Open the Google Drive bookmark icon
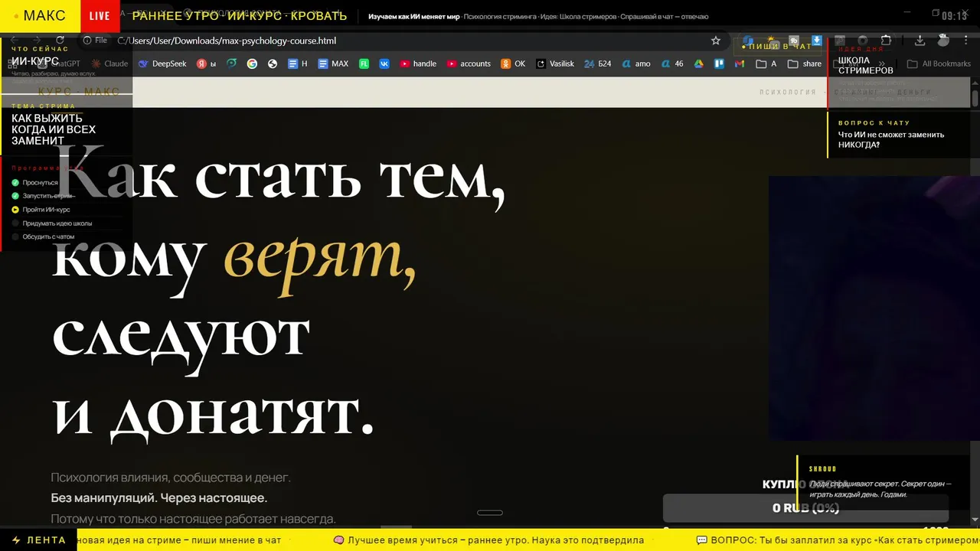Screen dimensions: 980x551 tap(699, 64)
